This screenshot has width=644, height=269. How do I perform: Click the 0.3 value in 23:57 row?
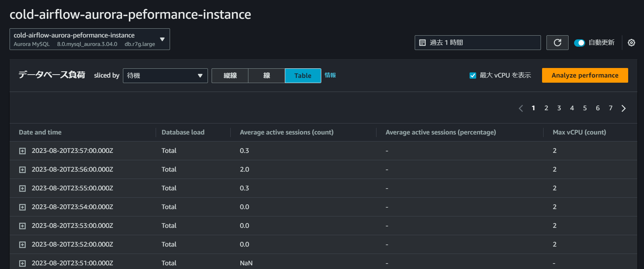coord(244,151)
